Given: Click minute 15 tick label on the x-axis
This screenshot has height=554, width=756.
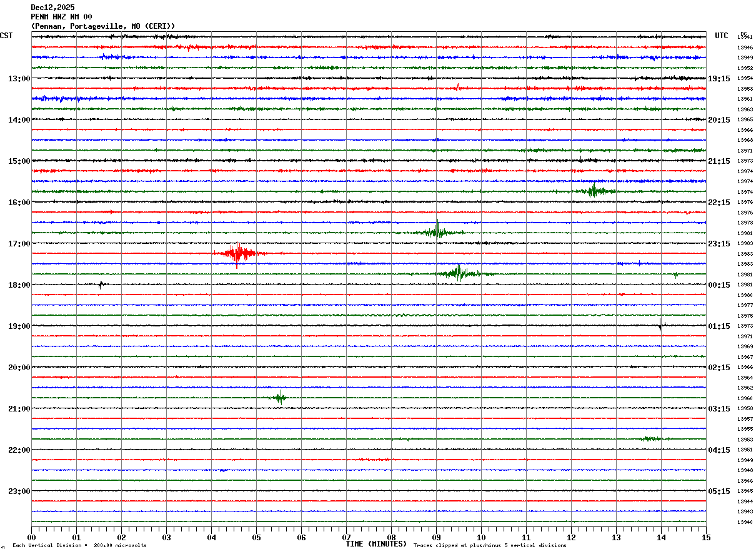Looking at the screenshot, I should point(706,538).
